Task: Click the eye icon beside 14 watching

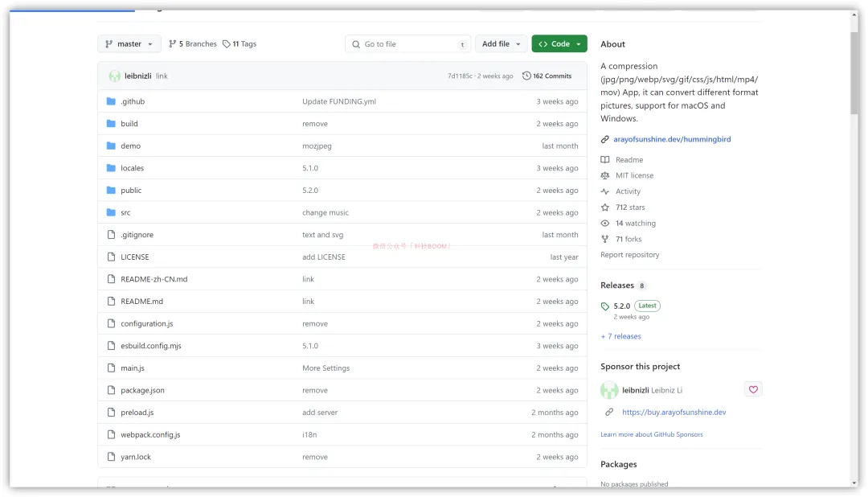Action: 605,224
